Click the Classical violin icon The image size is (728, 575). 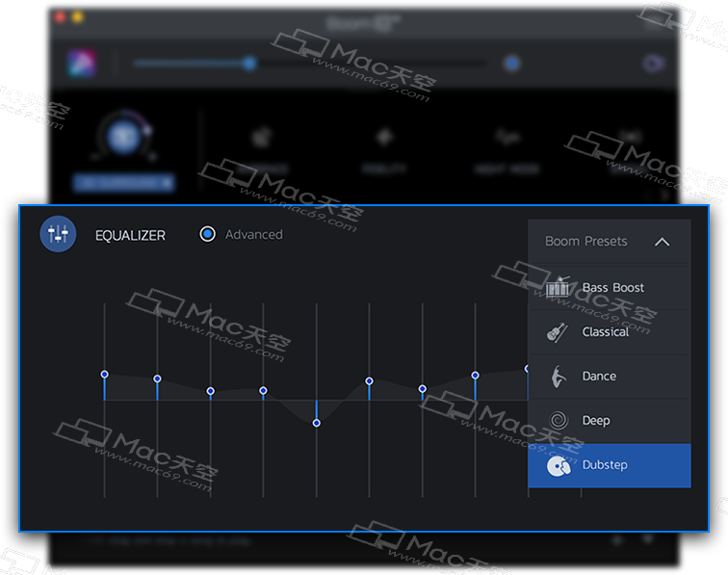pos(558,332)
